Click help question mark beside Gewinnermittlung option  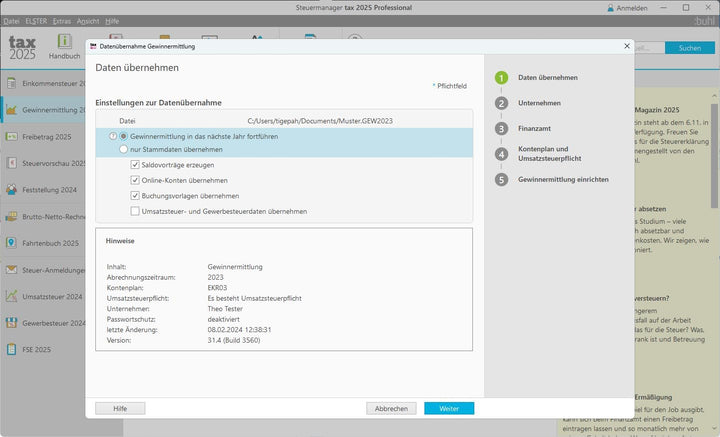click(x=113, y=136)
